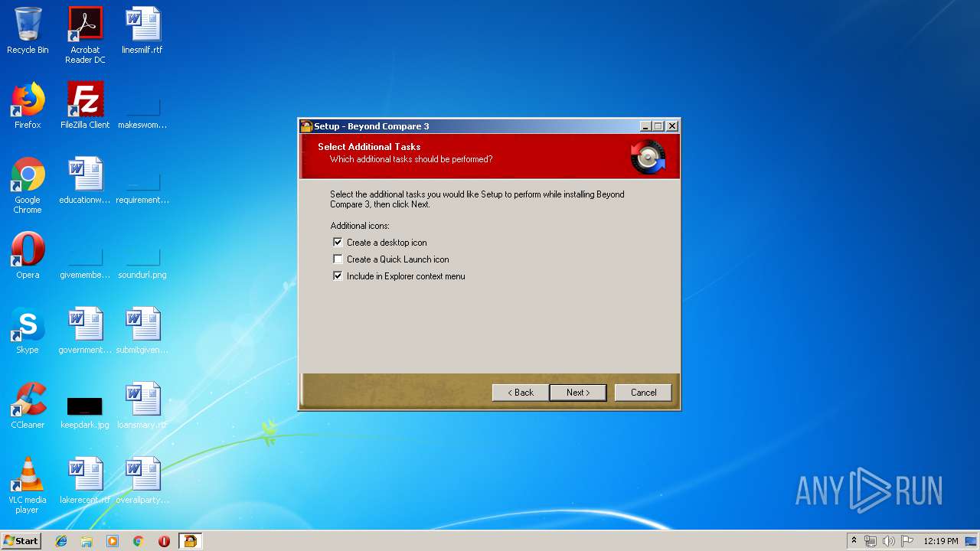
Task: Launch CCleaner desktop shortcut
Action: click(28, 406)
